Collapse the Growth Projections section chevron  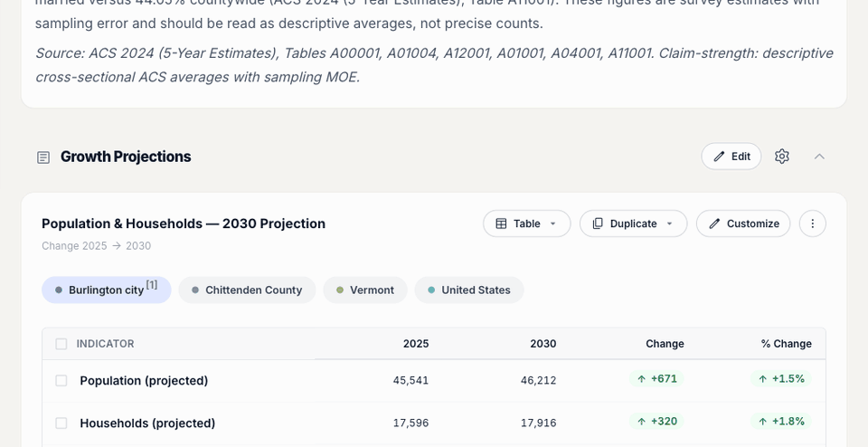(x=819, y=157)
